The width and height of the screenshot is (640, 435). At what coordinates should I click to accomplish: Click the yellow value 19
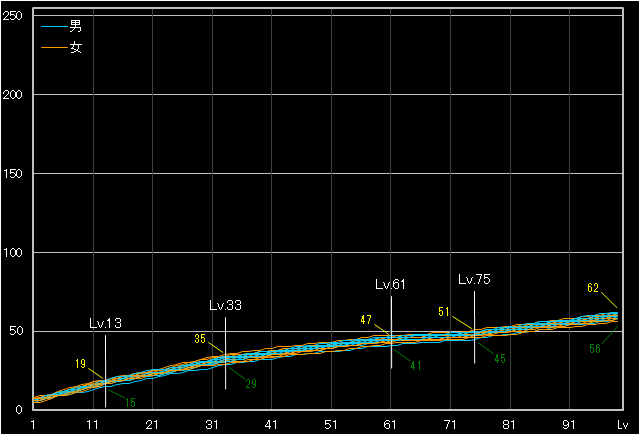[80, 364]
